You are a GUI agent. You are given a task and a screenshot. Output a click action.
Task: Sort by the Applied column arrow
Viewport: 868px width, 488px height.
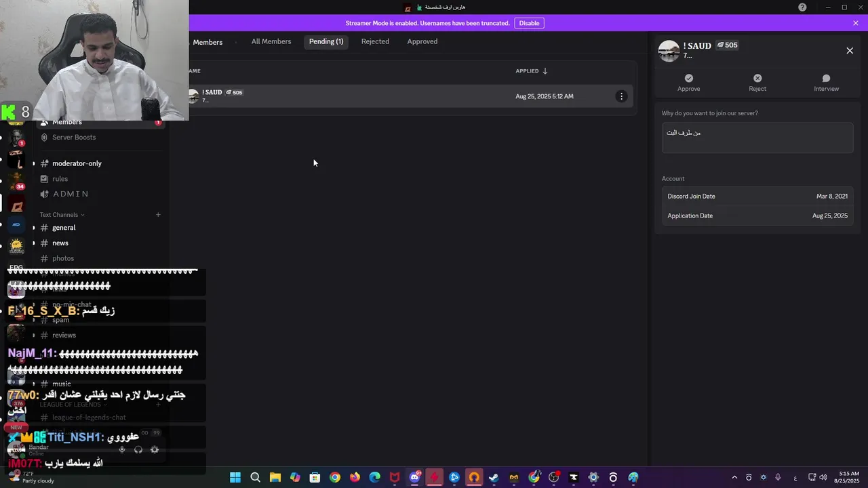[x=545, y=71]
